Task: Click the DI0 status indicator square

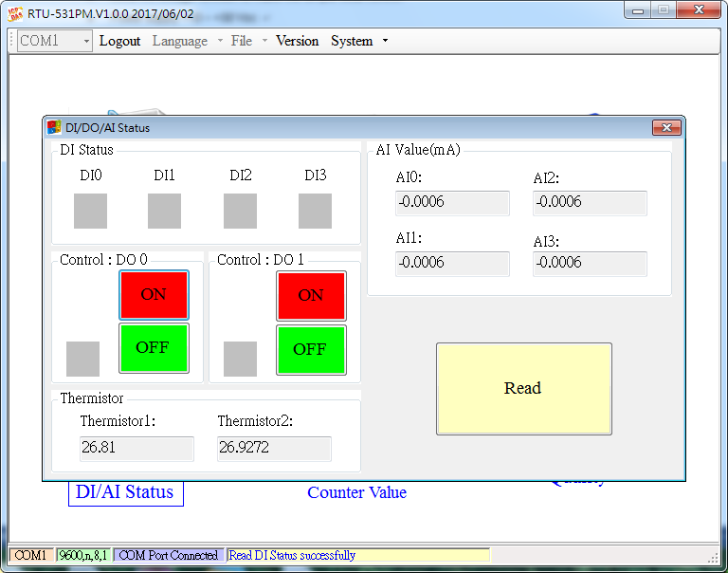Action: 91,211
